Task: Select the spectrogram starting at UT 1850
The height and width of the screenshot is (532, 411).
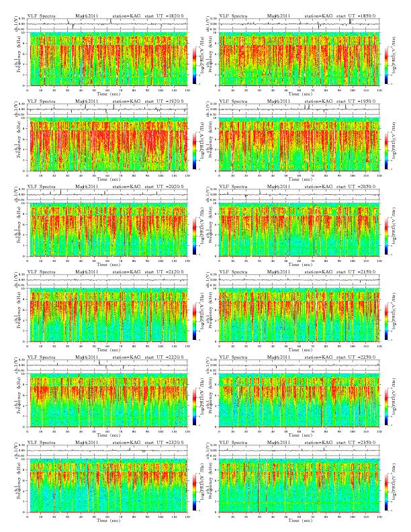Action: tap(299, 59)
